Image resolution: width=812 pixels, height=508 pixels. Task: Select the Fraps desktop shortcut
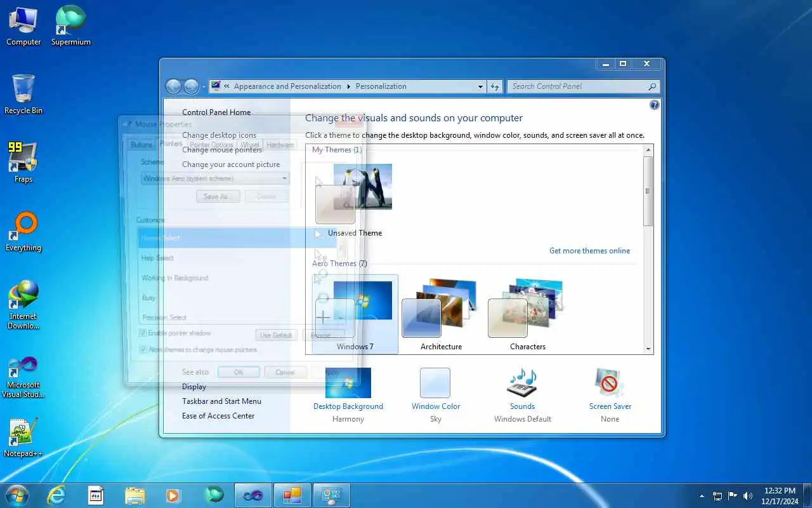click(23, 163)
